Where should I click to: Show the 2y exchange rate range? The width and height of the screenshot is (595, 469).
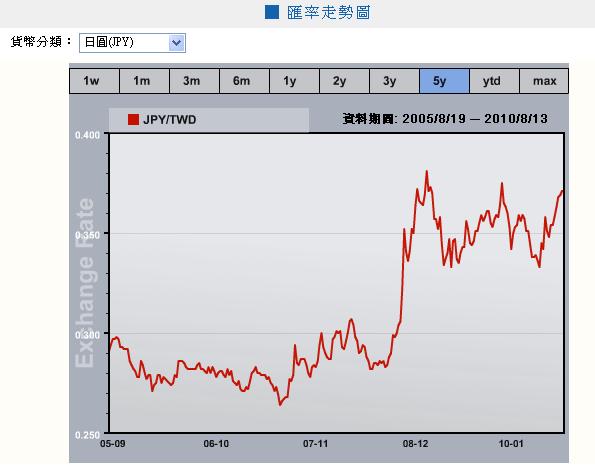click(x=344, y=81)
